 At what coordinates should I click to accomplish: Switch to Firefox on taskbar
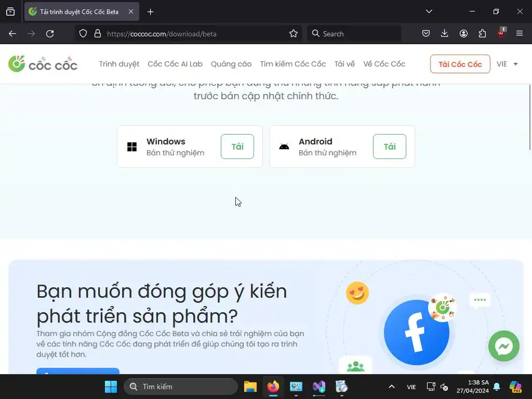pos(273,387)
